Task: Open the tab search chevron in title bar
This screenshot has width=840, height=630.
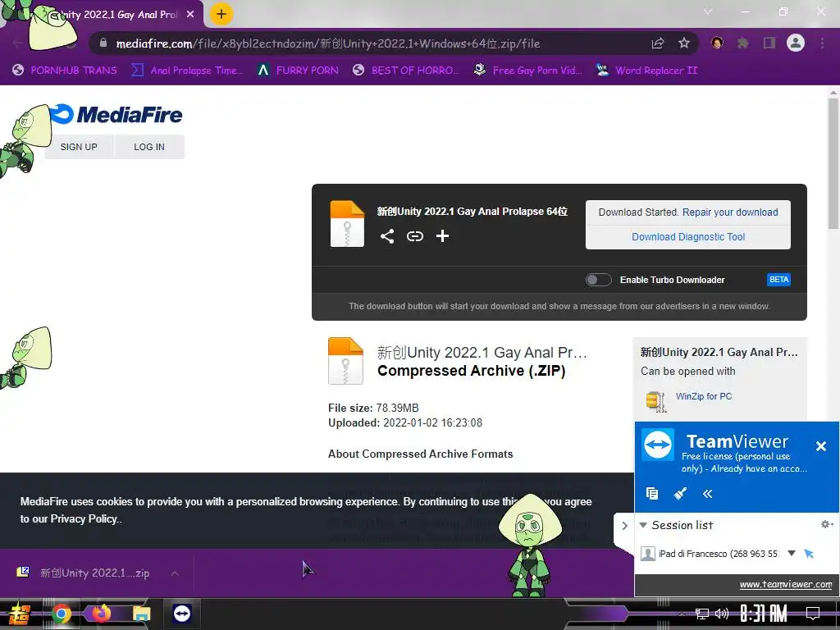Action: 708,11
